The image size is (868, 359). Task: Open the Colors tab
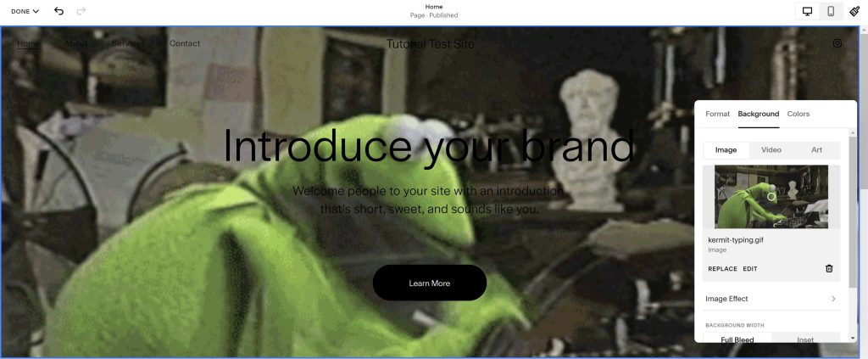[798, 114]
